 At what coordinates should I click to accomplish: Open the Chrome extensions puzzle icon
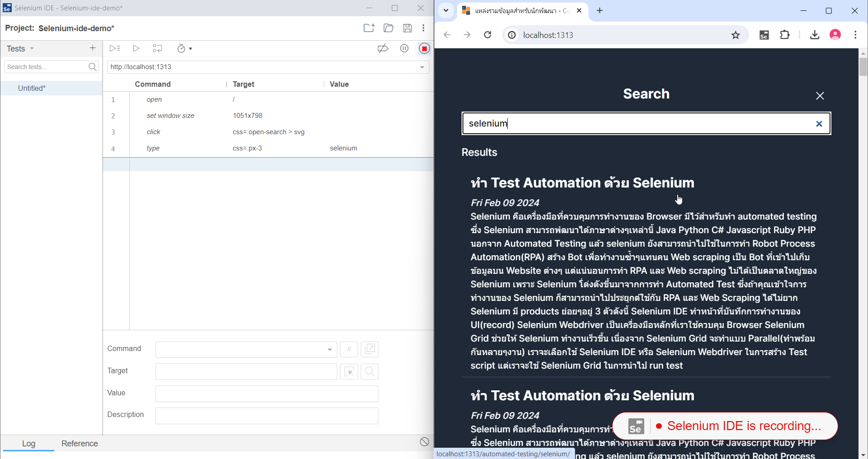tap(785, 35)
